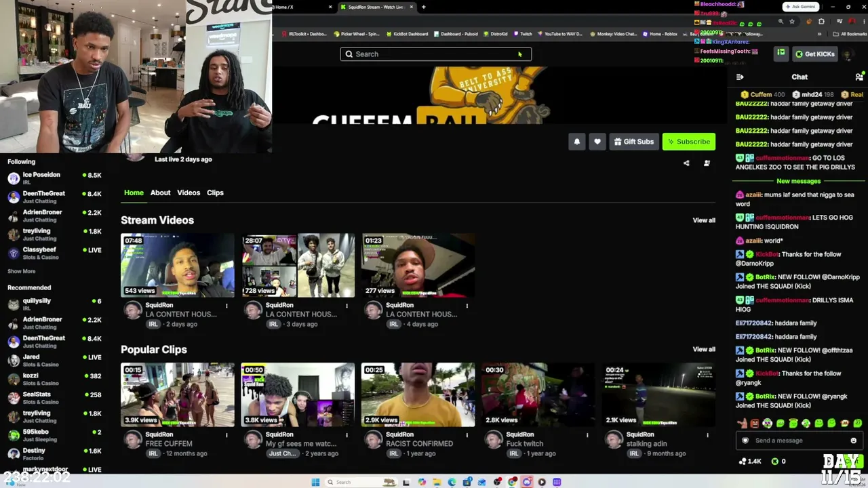Viewport: 868px width, 488px height.
Task: Open the KickBot Dashboard bookmark
Action: tap(407, 34)
